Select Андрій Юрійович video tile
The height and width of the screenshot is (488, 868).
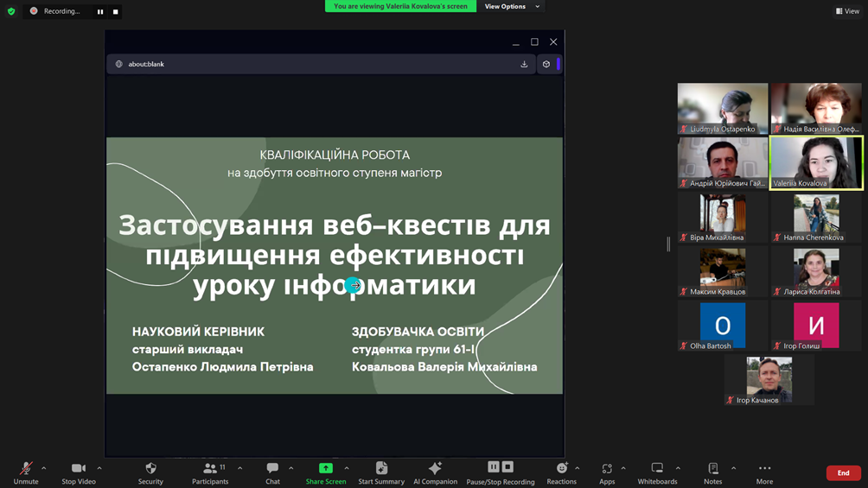[723, 162]
